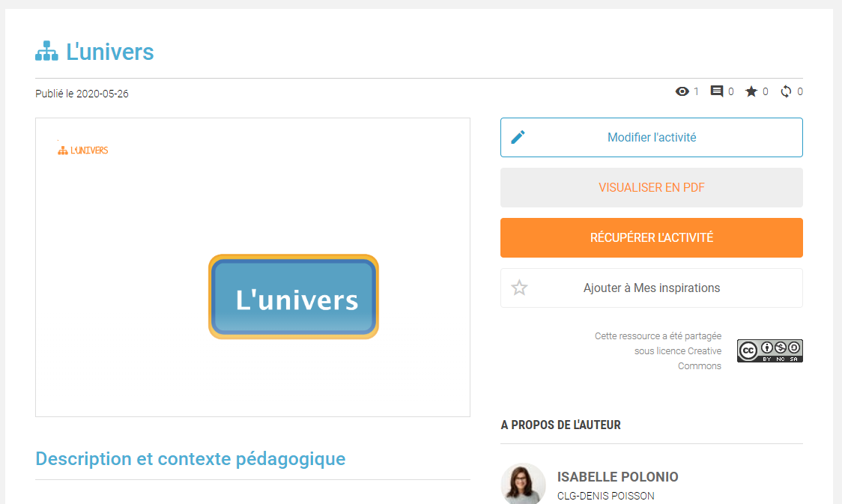Click the Creative Commons licence text
Image resolution: width=842 pixels, height=504 pixels.
click(658, 351)
